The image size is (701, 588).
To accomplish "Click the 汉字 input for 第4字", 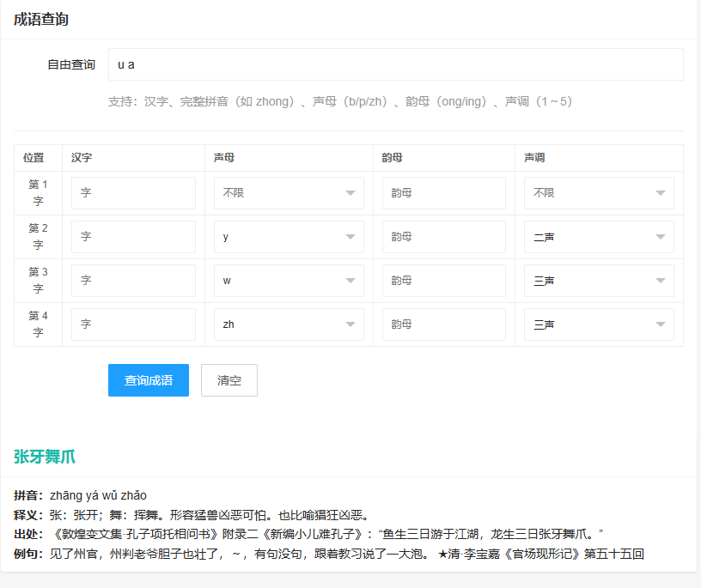I will [133, 324].
